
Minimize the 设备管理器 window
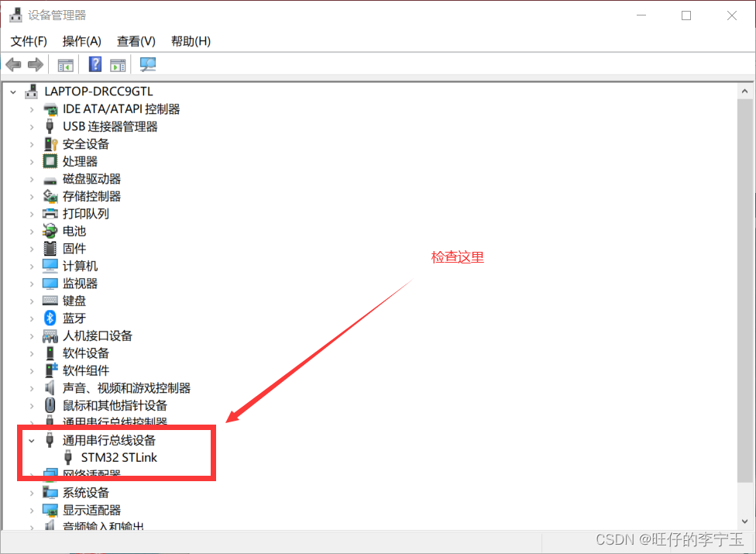pyautogui.click(x=641, y=15)
